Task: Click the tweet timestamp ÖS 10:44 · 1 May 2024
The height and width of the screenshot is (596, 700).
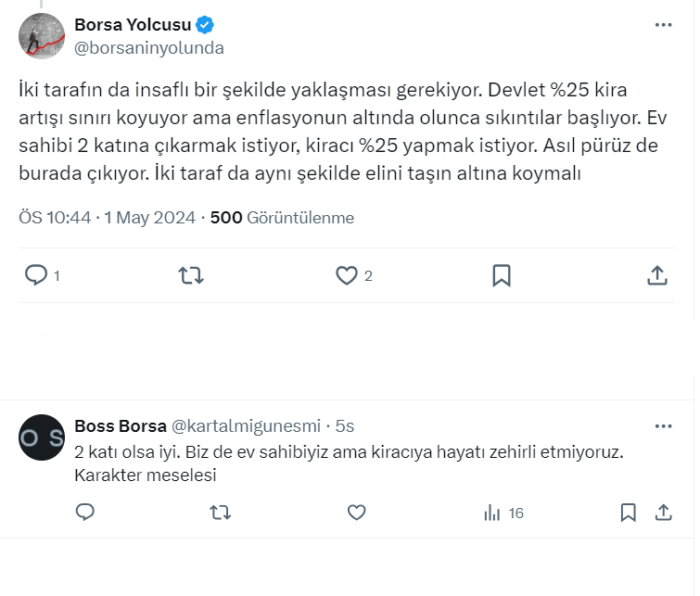Action: pos(107,218)
